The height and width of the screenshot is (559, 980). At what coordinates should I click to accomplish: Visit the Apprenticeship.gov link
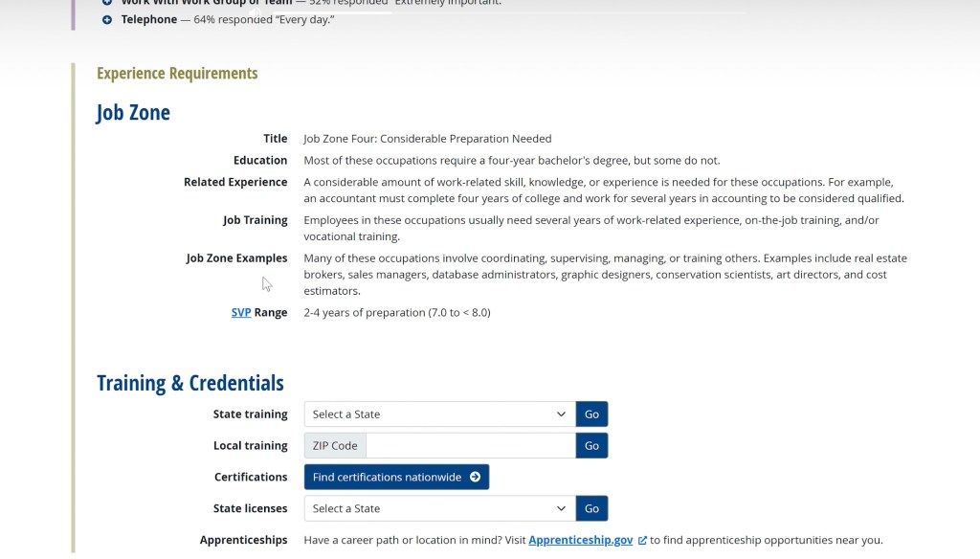(x=580, y=540)
